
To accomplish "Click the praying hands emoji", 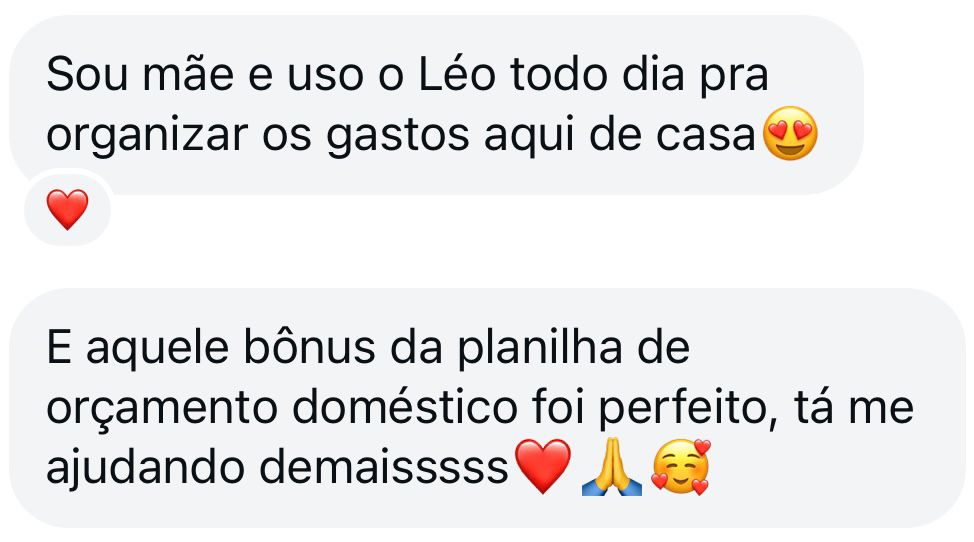I will point(611,466).
